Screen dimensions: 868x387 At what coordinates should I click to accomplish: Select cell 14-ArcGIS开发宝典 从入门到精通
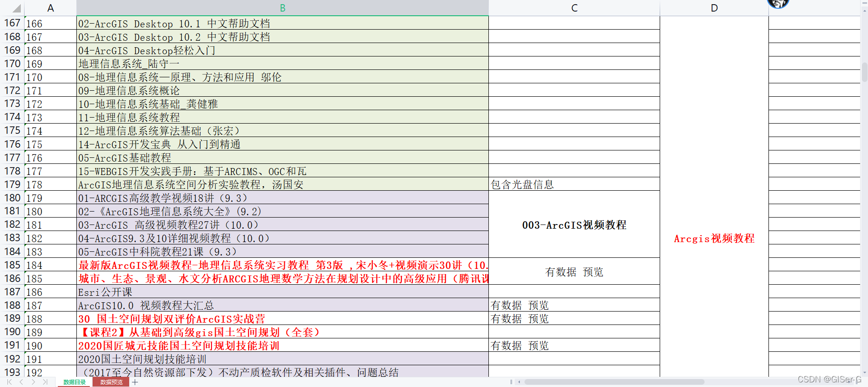tap(282, 144)
